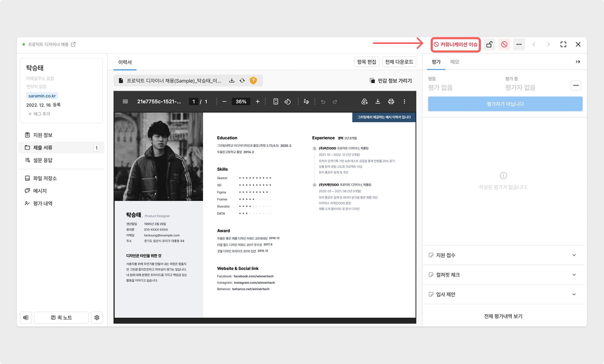This screenshot has height=364, width=604.
Task: Click the 36% zoom level field
Action: point(241,101)
